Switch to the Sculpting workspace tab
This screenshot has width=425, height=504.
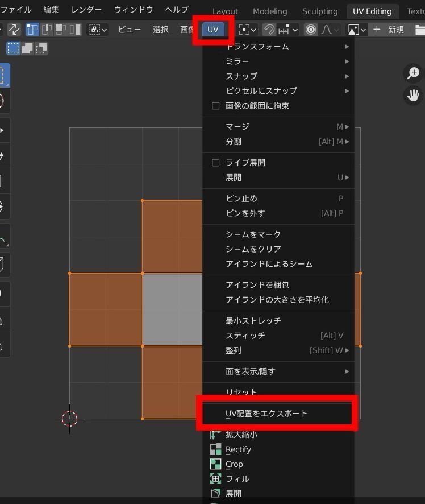(320, 11)
